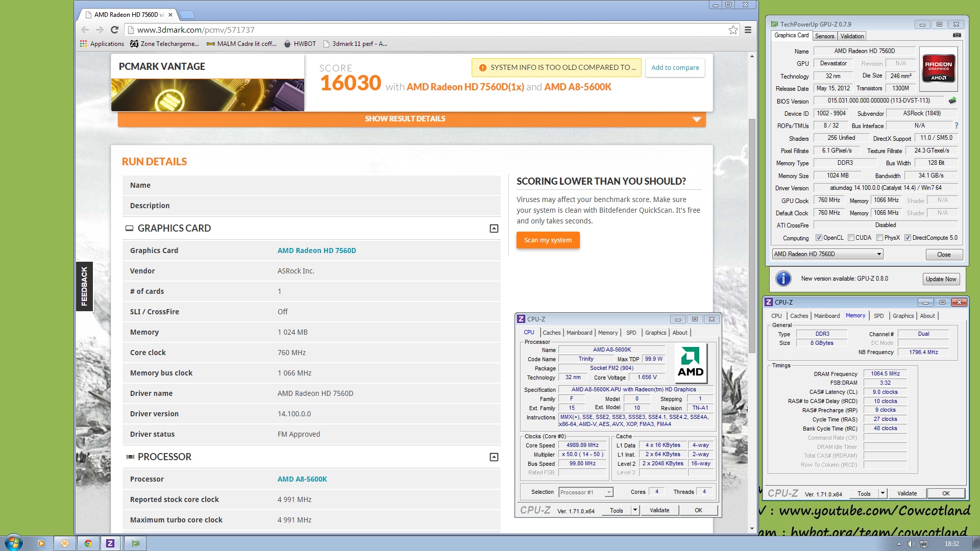Click the Tools button in CPU-Z processor window
Screen dimensions: 980x551
click(617, 510)
